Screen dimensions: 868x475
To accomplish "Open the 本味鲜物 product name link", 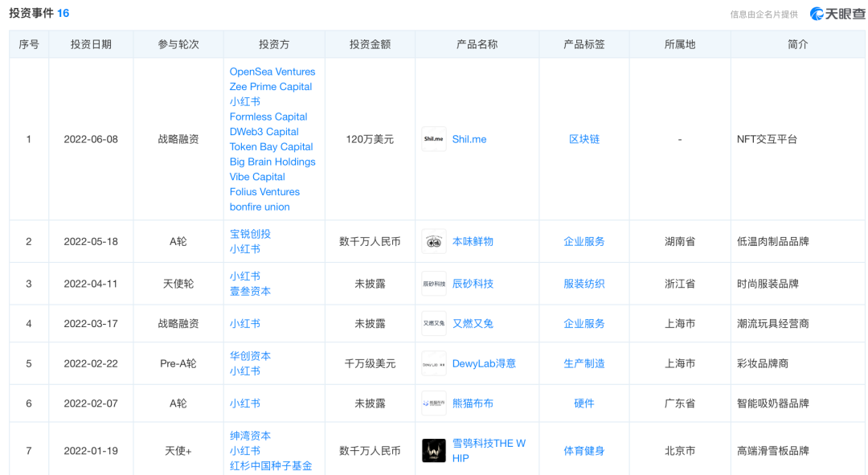I will pos(473,241).
